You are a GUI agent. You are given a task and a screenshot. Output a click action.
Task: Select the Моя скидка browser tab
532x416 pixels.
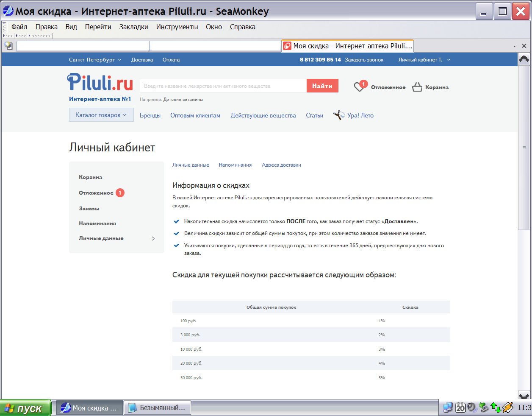click(x=347, y=46)
